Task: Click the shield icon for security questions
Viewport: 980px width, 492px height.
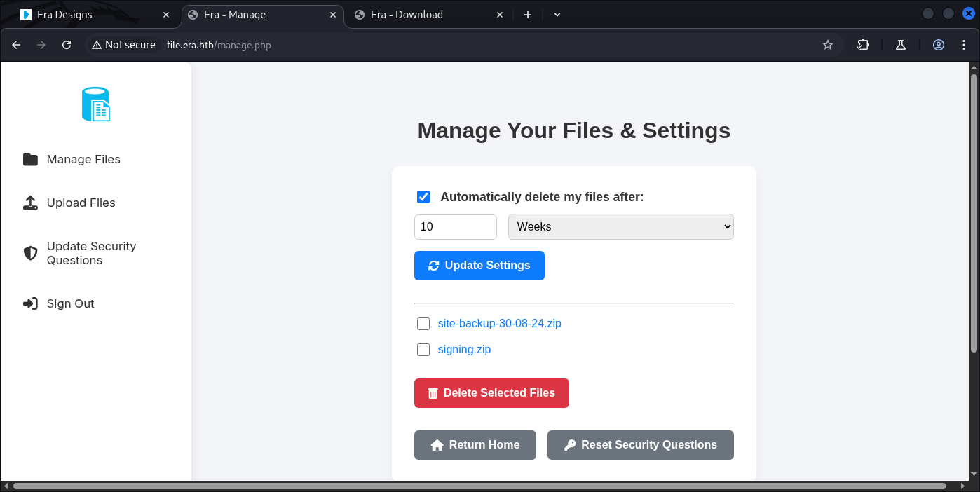Action: click(30, 253)
